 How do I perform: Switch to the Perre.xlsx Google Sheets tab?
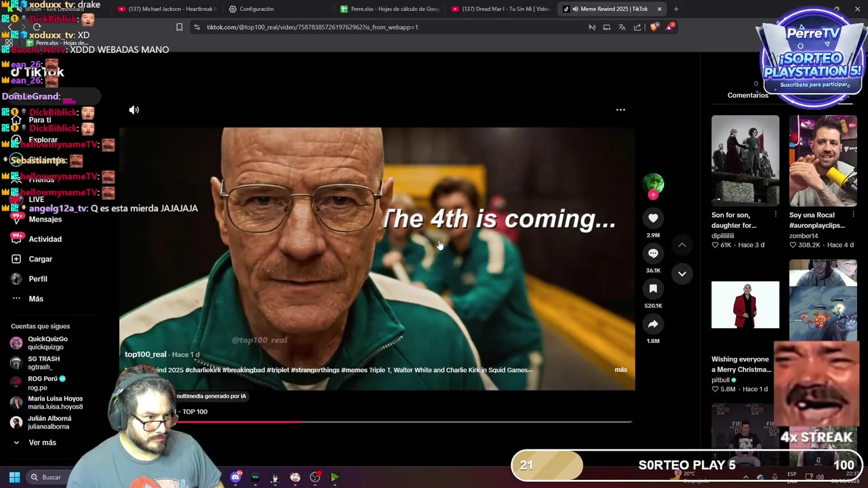[390, 9]
